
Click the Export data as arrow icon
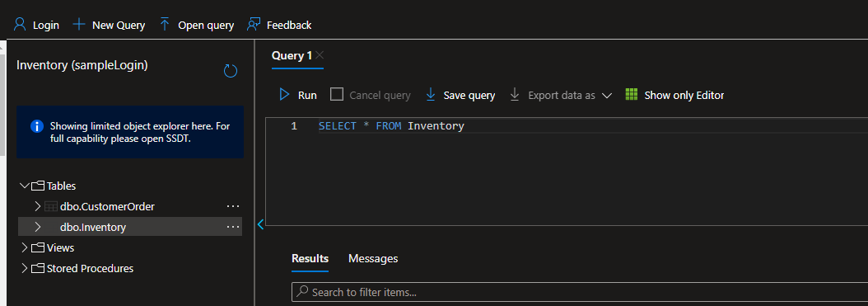pyautogui.click(x=515, y=95)
